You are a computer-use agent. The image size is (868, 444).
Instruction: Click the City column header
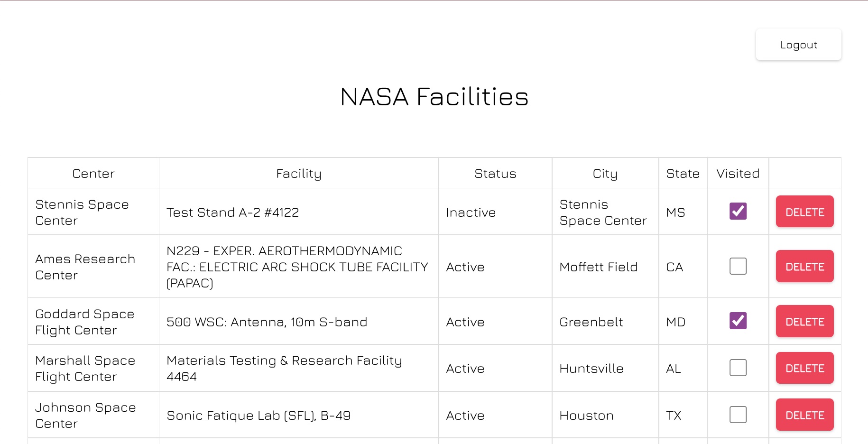605,174
